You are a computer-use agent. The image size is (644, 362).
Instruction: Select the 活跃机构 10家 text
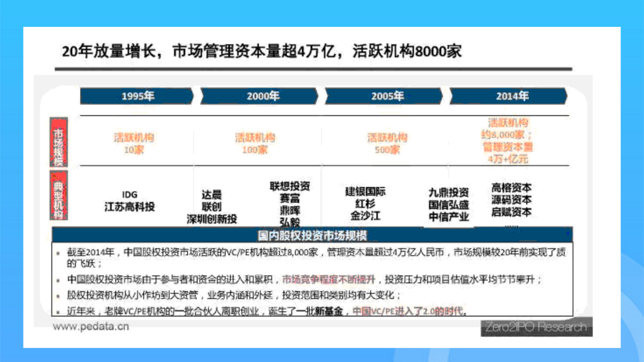tap(134, 143)
